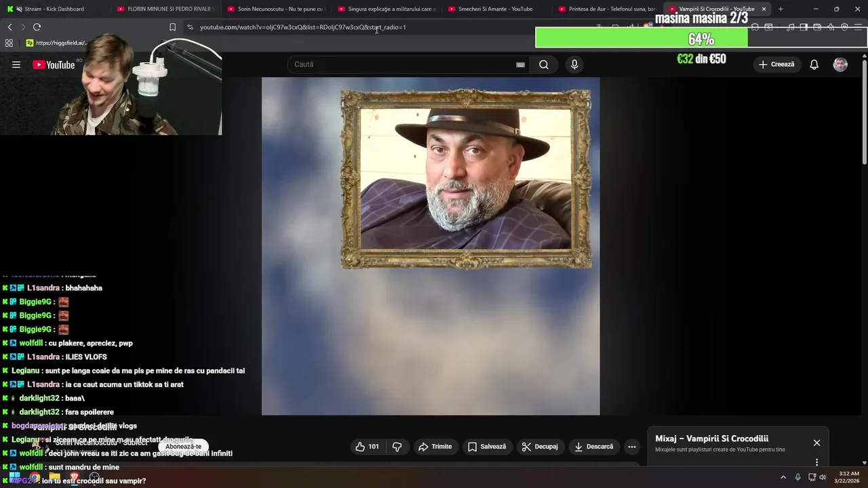The width and height of the screenshot is (868, 488).
Task: Like the video with 101 likes
Action: tap(367, 447)
